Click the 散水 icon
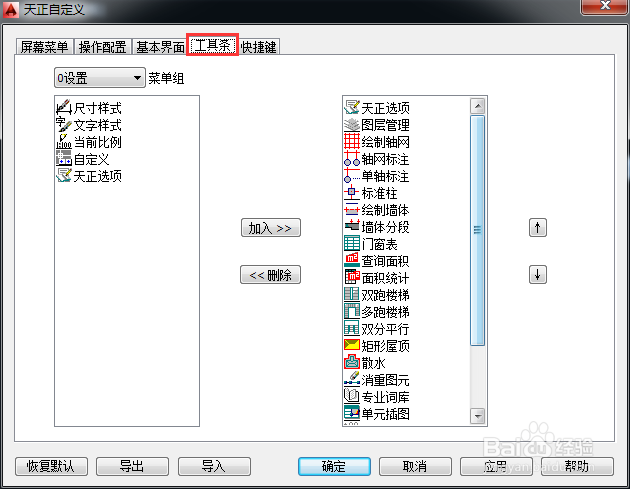 [352, 362]
